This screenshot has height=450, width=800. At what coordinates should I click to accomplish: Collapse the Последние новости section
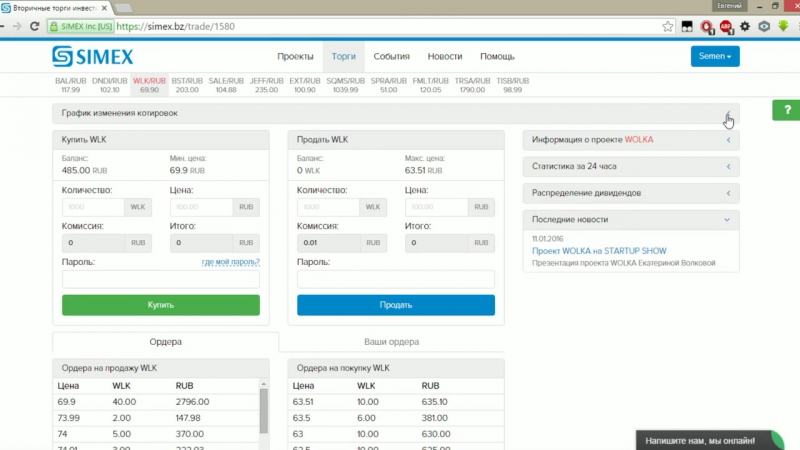(728, 219)
